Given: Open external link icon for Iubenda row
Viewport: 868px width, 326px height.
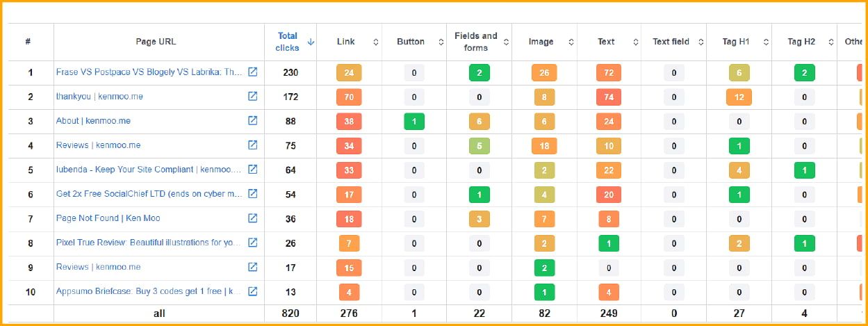Looking at the screenshot, I should [253, 170].
